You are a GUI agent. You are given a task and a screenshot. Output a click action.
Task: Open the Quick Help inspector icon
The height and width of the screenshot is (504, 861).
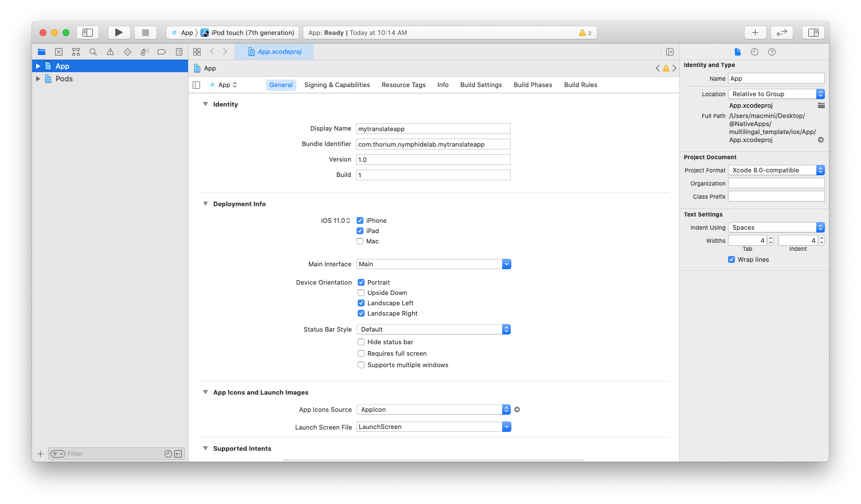click(772, 52)
